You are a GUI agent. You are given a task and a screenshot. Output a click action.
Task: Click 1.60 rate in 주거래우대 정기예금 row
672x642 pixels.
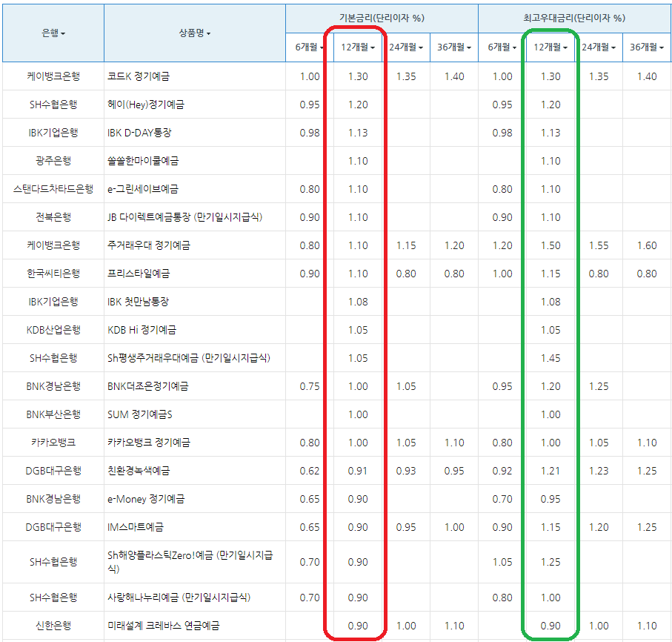point(647,245)
